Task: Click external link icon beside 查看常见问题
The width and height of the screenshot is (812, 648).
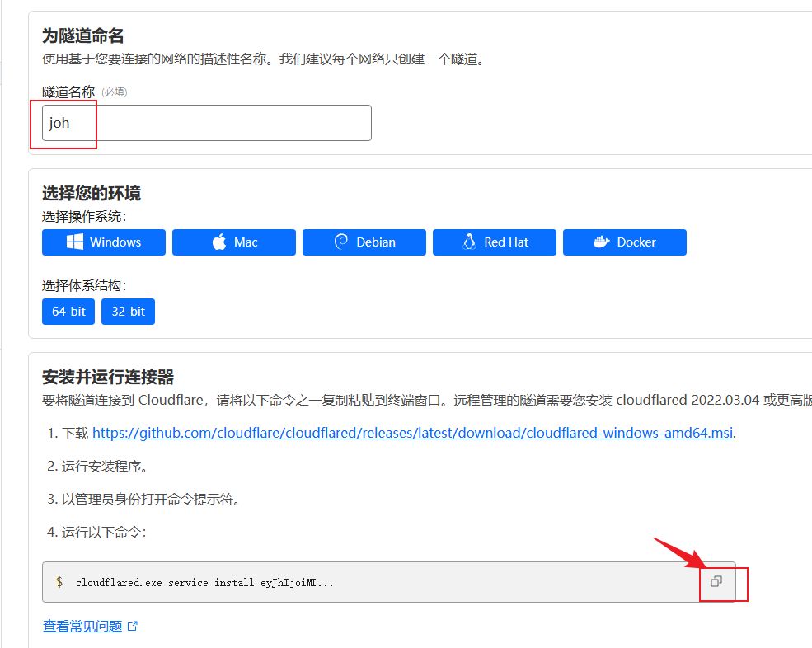Action: 133,627
